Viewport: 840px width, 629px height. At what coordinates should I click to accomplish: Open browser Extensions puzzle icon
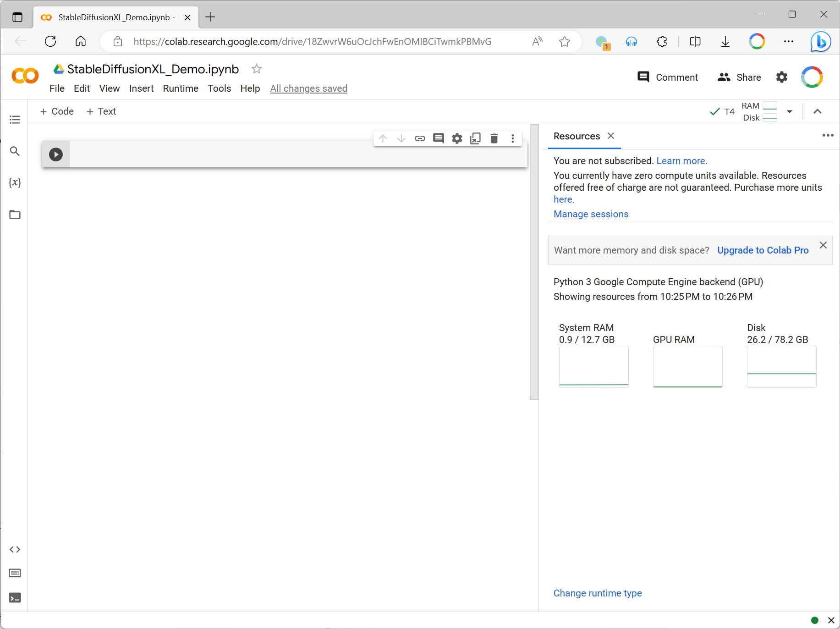[x=662, y=42]
